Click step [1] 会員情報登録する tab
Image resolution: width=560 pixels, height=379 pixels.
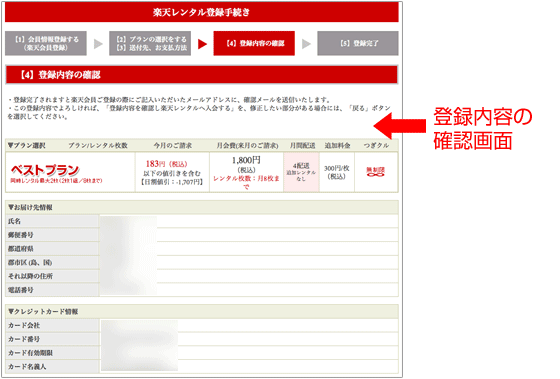tap(46, 43)
